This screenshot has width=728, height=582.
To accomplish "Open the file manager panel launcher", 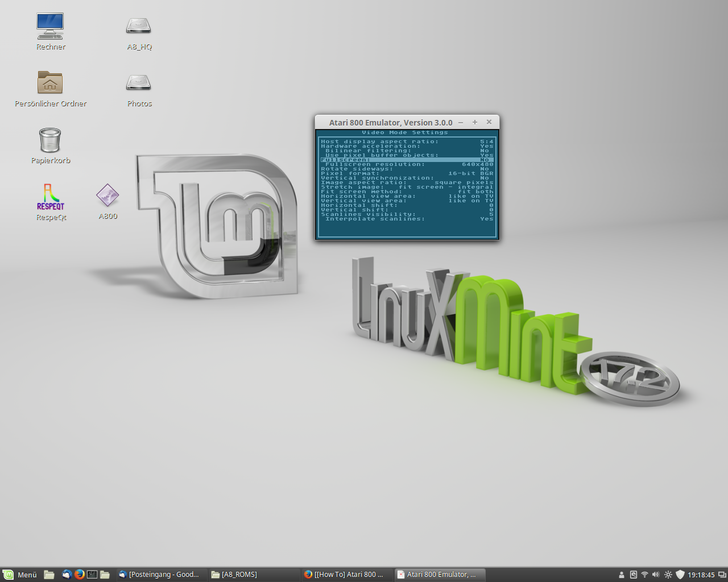I will click(x=105, y=575).
